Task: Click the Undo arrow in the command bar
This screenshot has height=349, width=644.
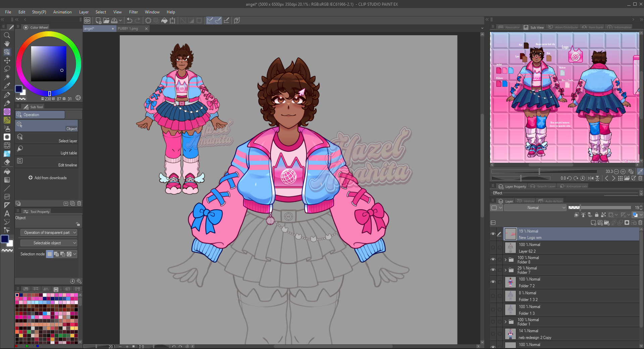Action: (129, 20)
